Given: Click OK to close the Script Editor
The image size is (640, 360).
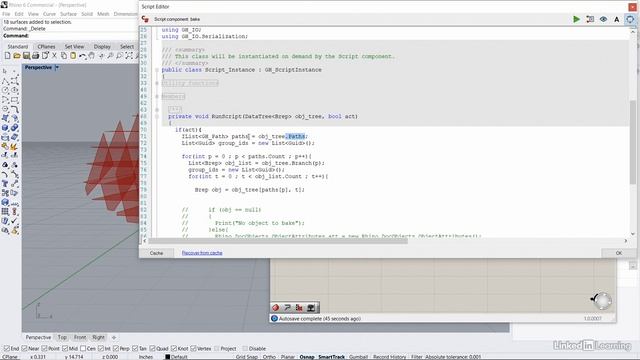Looking at the screenshot, I should tap(619, 253).
